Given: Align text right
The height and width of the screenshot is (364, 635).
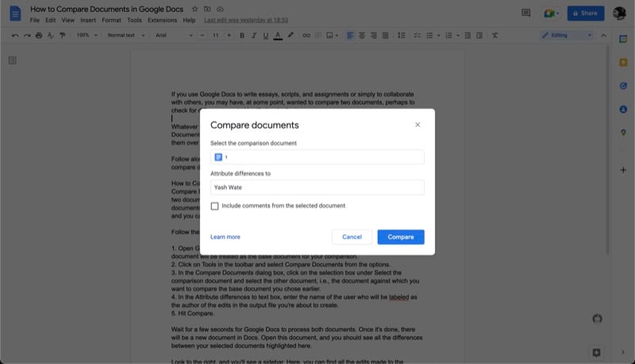Looking at the screenshot, I should (x=373, y=35).
